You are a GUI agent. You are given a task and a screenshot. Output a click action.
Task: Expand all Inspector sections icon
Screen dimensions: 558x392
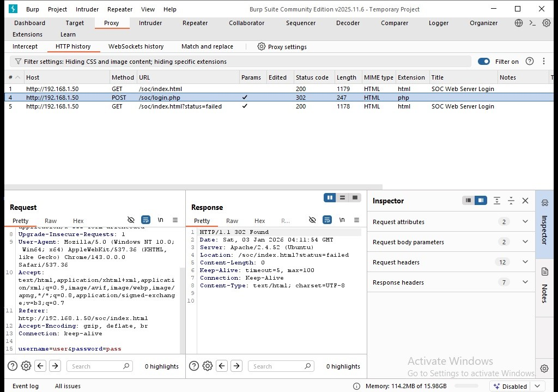point(497,201)
